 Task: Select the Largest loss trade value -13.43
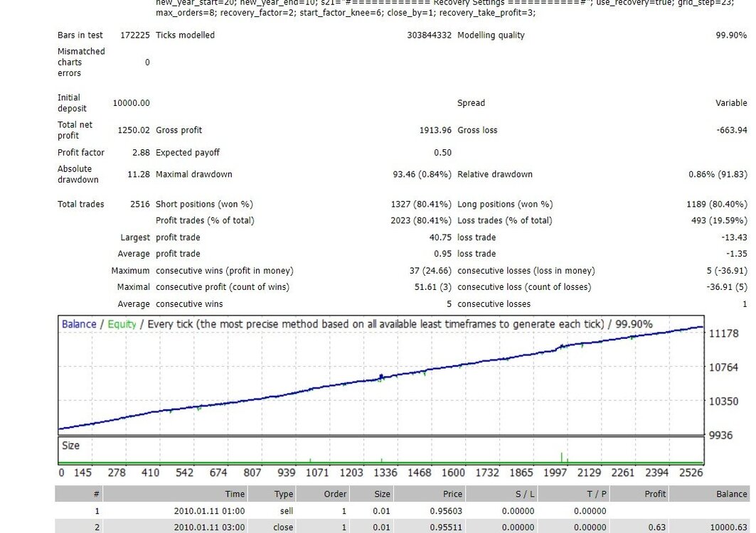734,237
